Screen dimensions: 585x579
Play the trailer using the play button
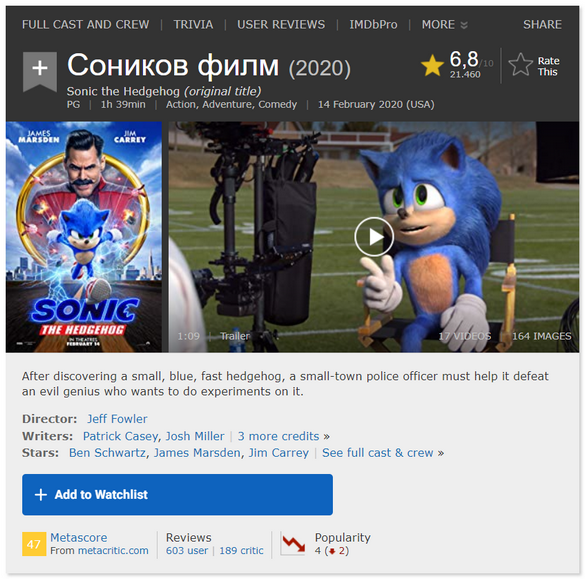(373, 237)
